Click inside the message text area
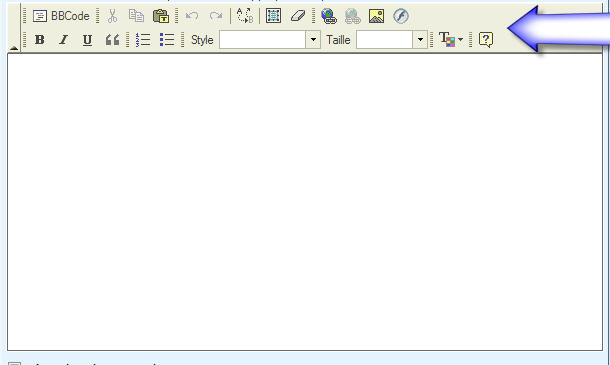This screenshot has height=365, width=610. 305,202
